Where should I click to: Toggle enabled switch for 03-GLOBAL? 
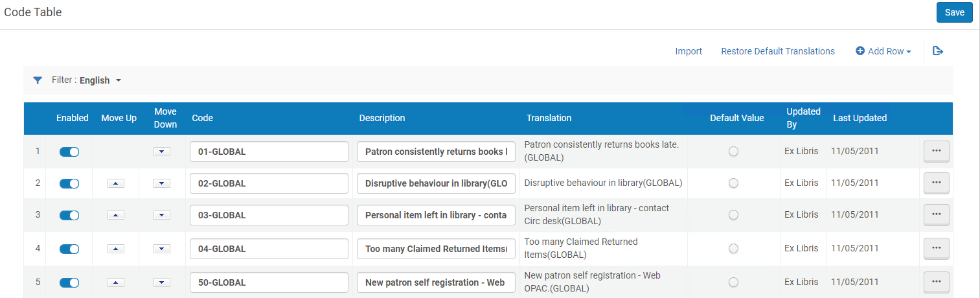69,215
